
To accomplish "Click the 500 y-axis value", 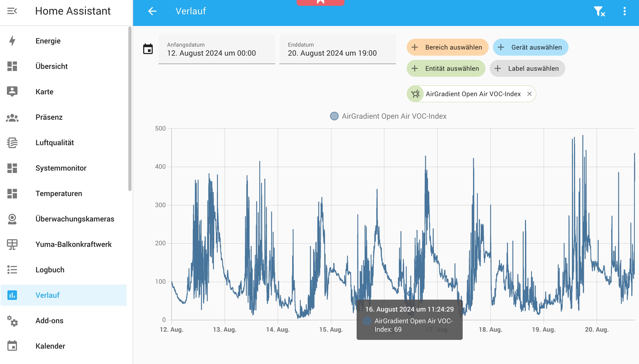I will point(160,128).
